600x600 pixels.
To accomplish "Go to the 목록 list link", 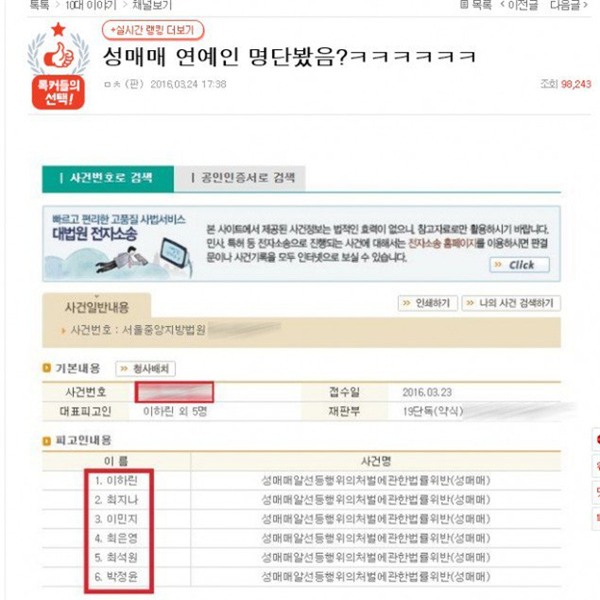I will tap(482, 5).
